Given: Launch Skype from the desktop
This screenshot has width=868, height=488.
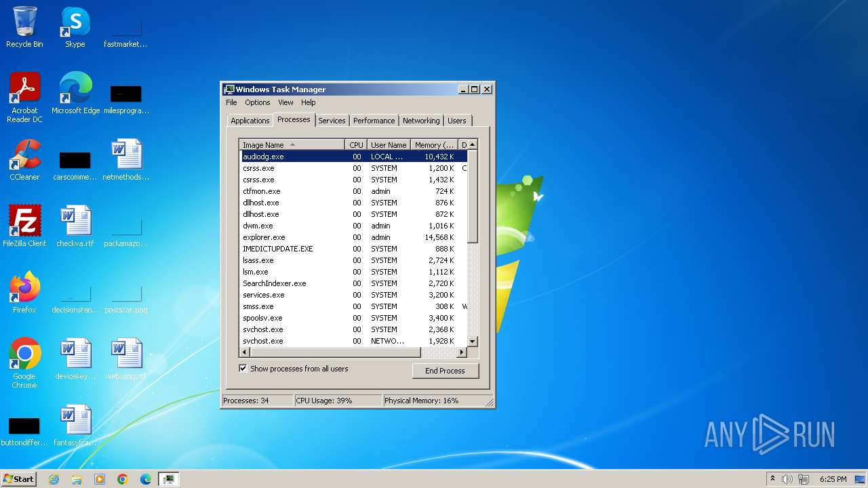Looking at the screenshot, I should point(75,27).
